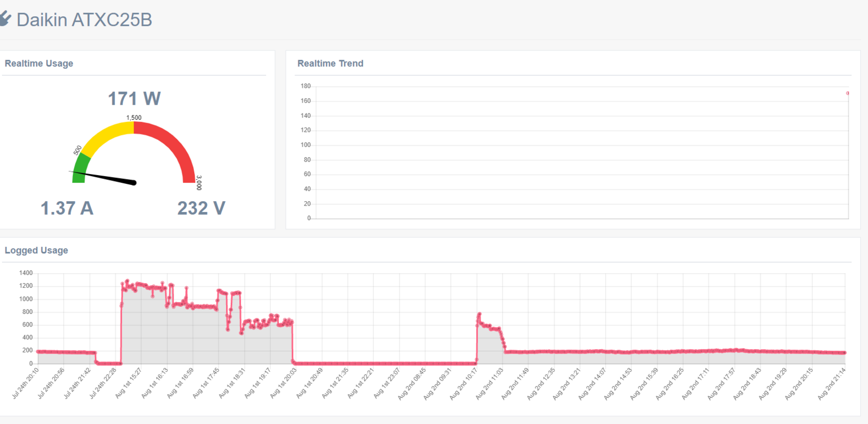Click the Aug 2nd 15:39 time label
Screen dimensions: 868x424
coord(644,384)
